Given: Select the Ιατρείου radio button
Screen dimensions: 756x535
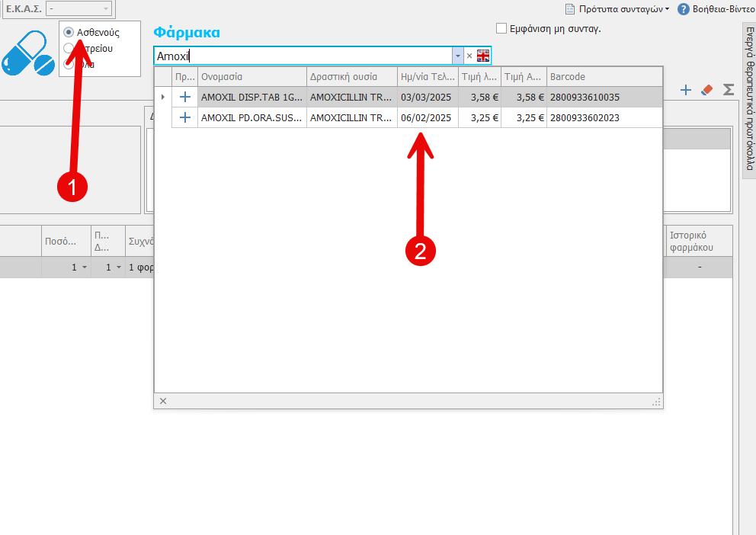Looking at the screenshot, I should [69, 48].
